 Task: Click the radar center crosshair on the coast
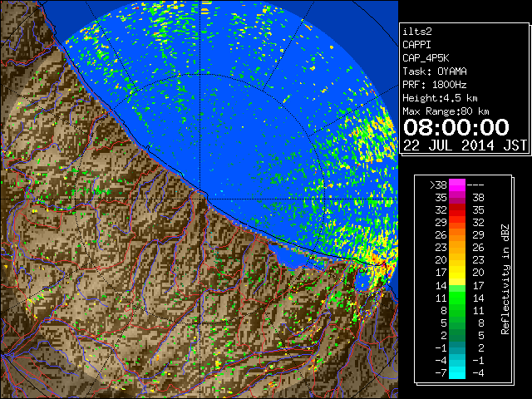pyautogui.click(x=200, y=199)
